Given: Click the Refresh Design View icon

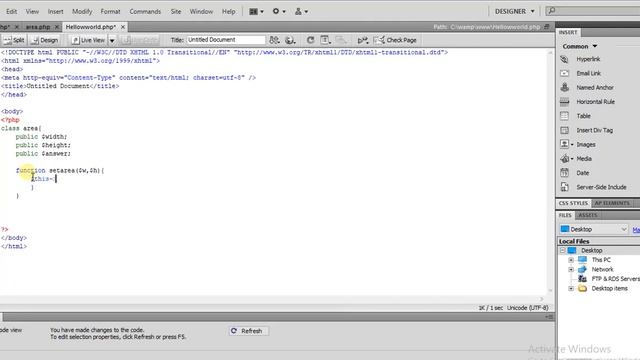Looking at the screenshot, I should (x=311, y=40).
